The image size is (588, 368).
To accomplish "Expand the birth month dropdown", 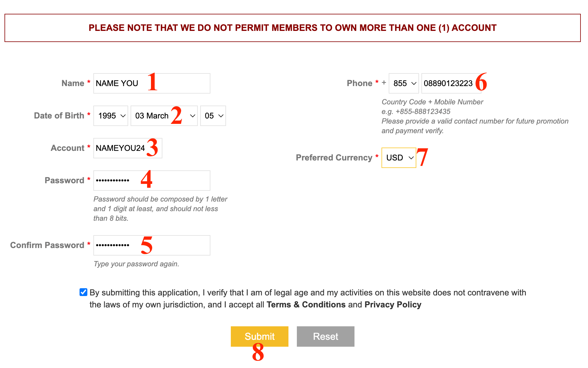I will point(164,116).
